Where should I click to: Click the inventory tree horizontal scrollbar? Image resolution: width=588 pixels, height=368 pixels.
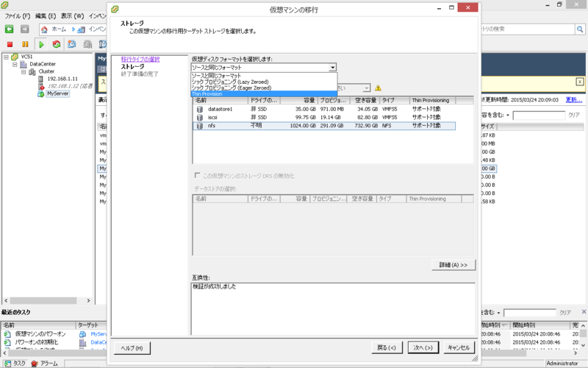(x=47, y=301)
